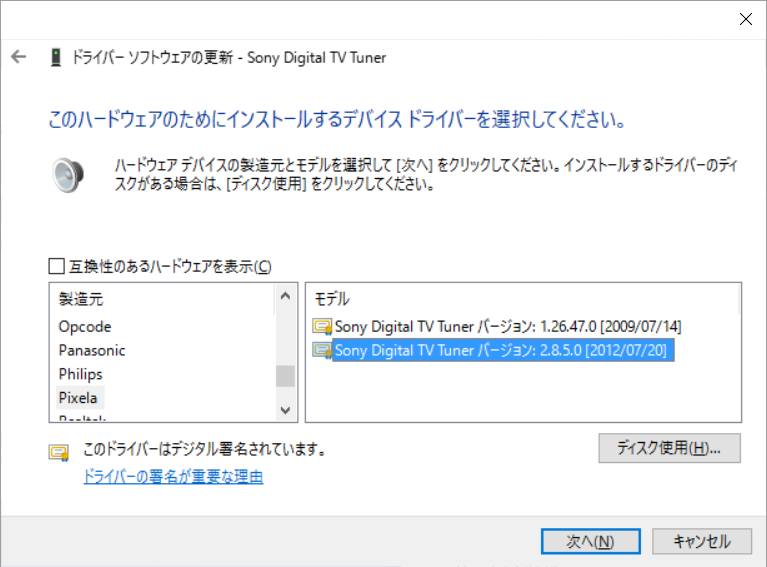This screenshot has width=767, height=567.
Task: Click the モデル column header
Action: click(331, 298)
